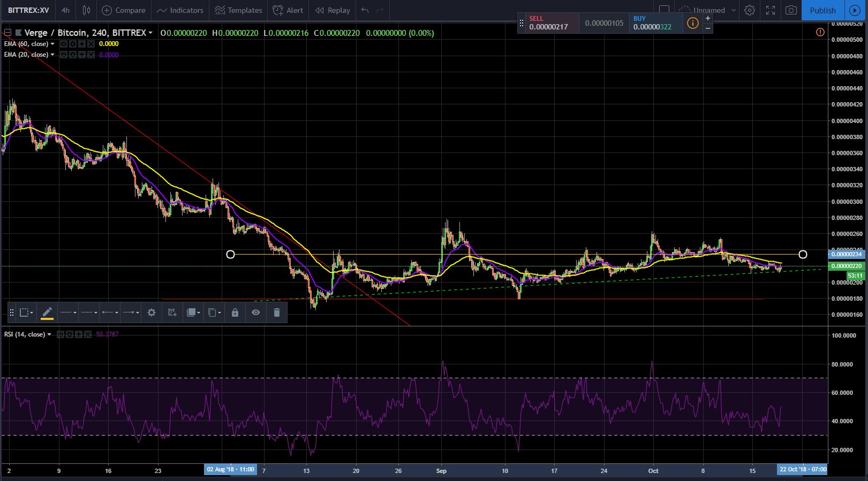Image resolution: width=868 pixels, height=481 pixels.
Task: Open line width dropdown
Action: click(x=89, y=312)
